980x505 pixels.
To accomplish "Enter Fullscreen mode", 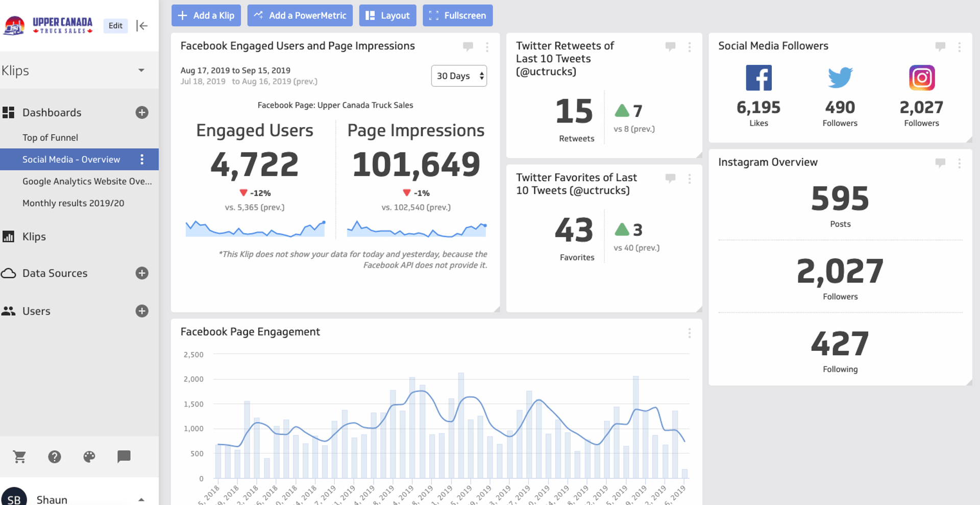I will point(457,15).
